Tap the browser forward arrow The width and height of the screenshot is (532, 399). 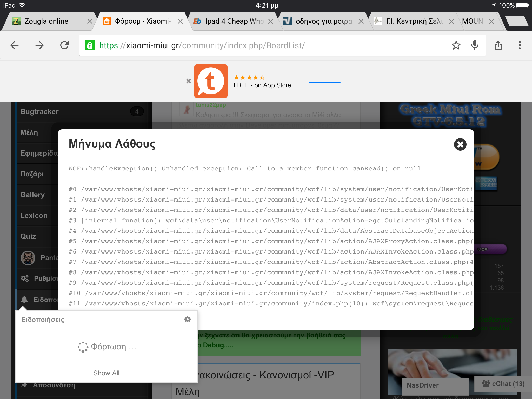(39, 45)
